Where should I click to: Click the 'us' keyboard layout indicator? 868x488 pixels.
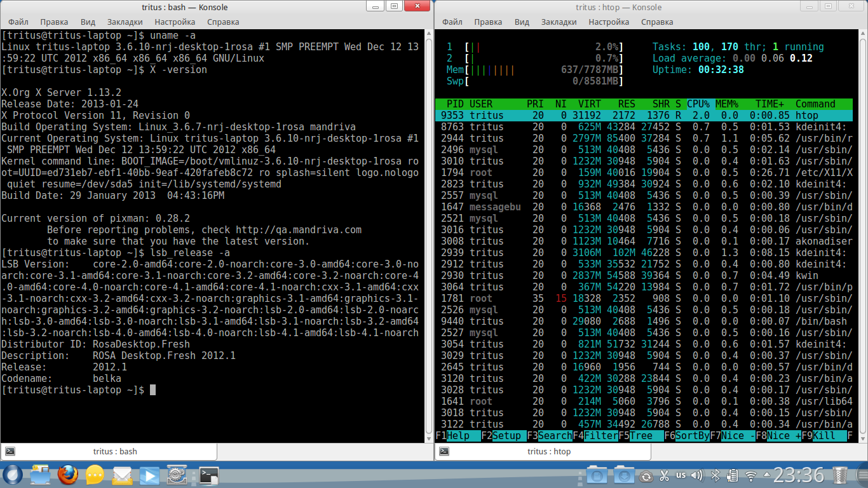(x=681, y=475)
